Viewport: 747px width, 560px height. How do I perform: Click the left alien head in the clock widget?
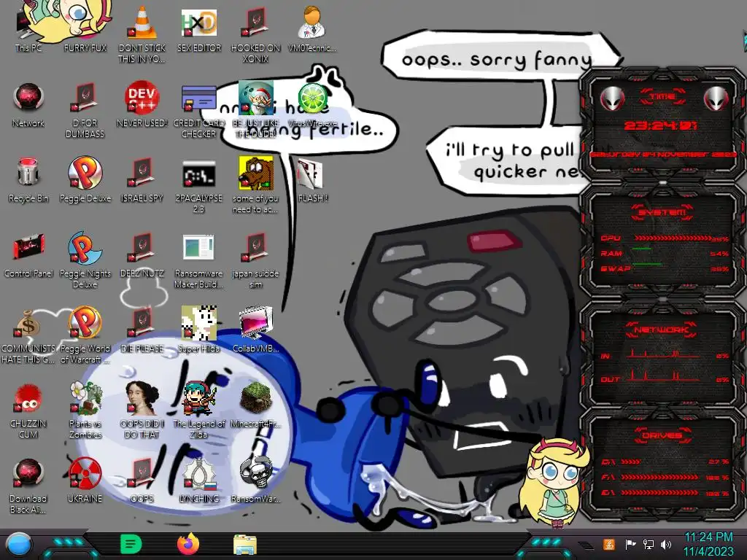click(x=612, y=99)
